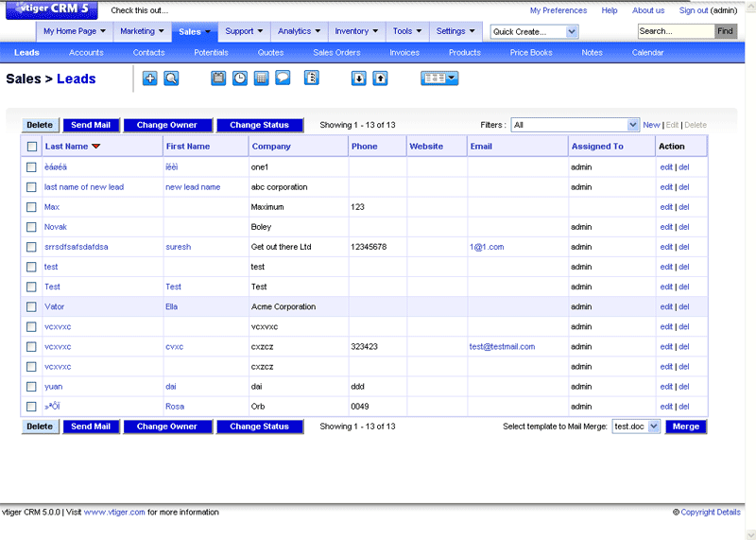Switch to the Contacts tab
This screenshot has width=756, height=540.
(x=148, y=53)
